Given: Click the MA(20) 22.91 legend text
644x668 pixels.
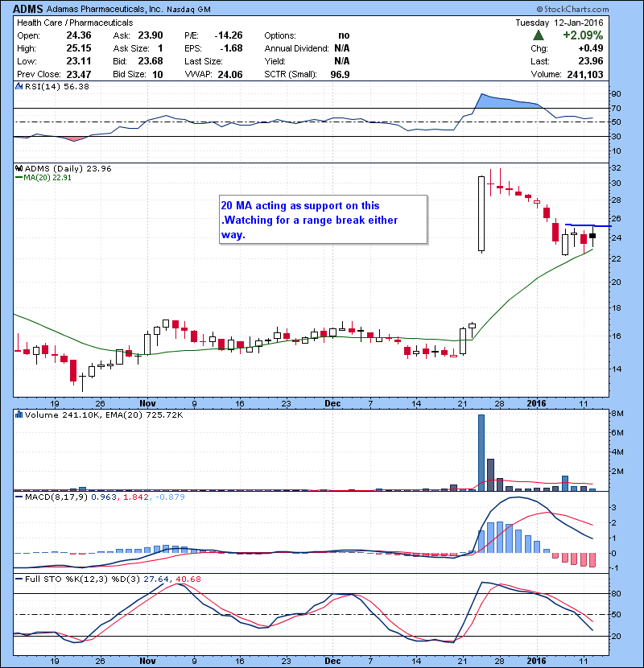Looking at the screenshot, I should [47, 177].
